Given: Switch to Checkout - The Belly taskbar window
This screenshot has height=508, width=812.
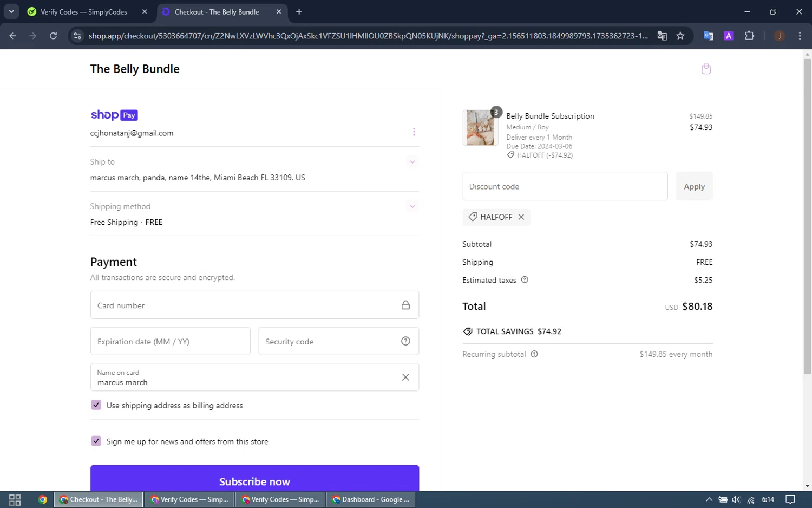Looking at the screenshot, I should coord(99,499).
